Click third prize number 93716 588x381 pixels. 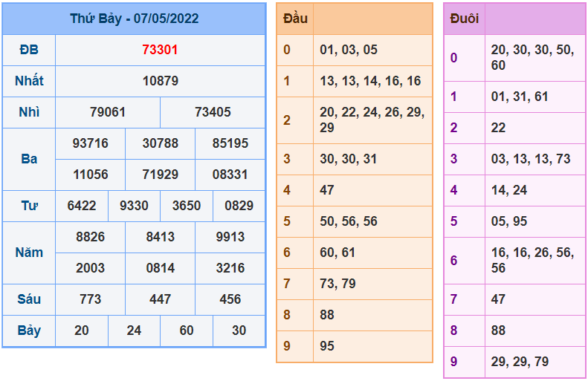pyautogui.click(x=91, y=143)
